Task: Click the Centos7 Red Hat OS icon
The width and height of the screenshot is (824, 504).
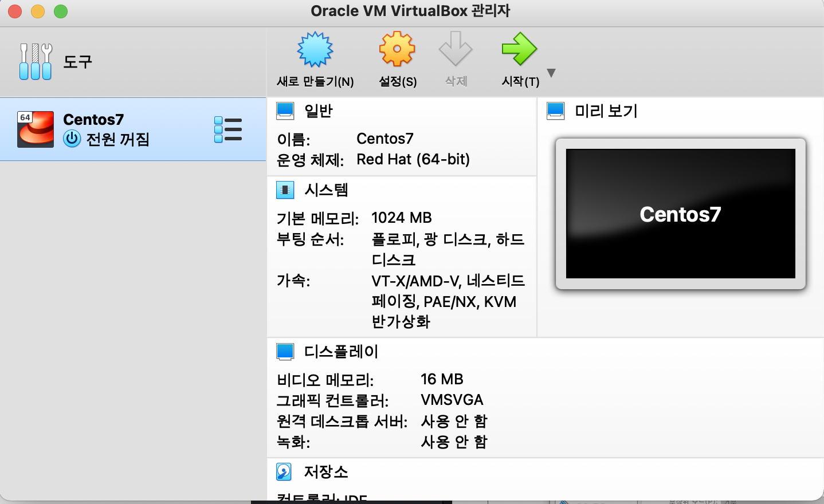Action: (x=36, y=129)
